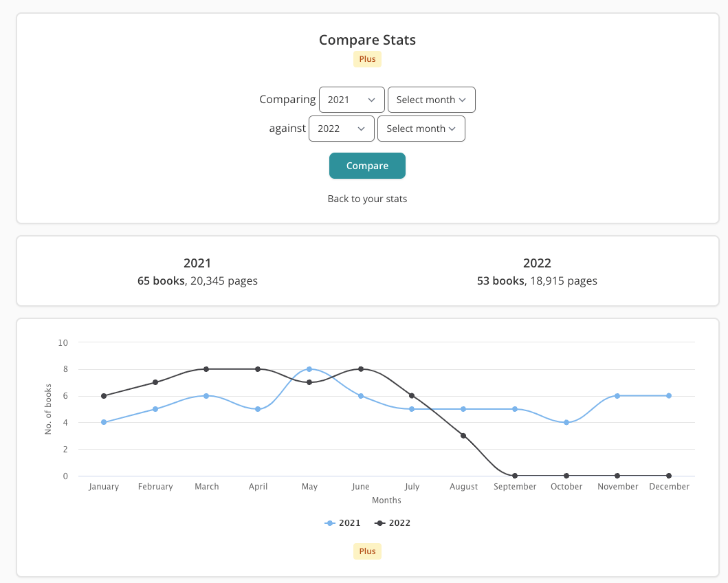Screen dimensions: 728x583
Task: Click the 2022 November data point at 0
Action: (x=617, y=476)
